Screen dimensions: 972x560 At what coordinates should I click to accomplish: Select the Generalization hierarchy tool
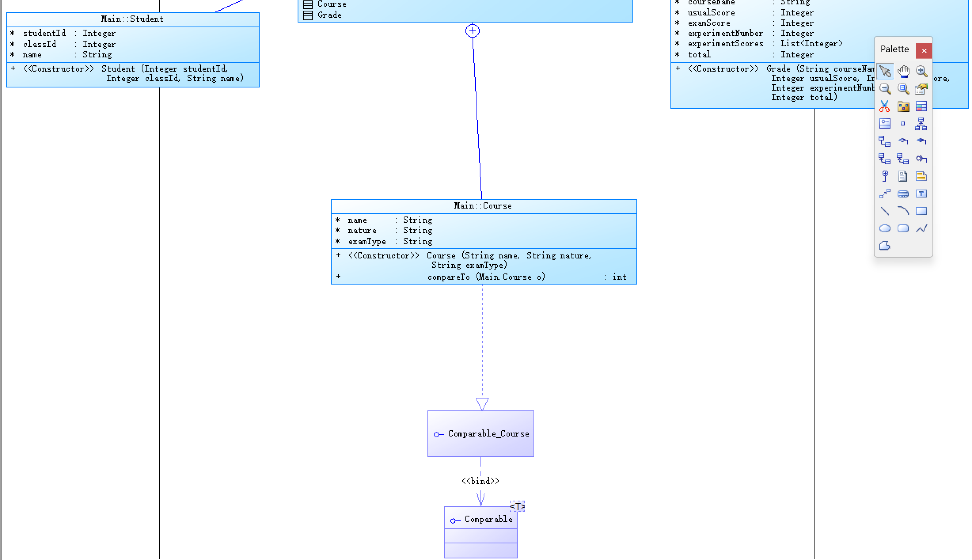(921, 124)
